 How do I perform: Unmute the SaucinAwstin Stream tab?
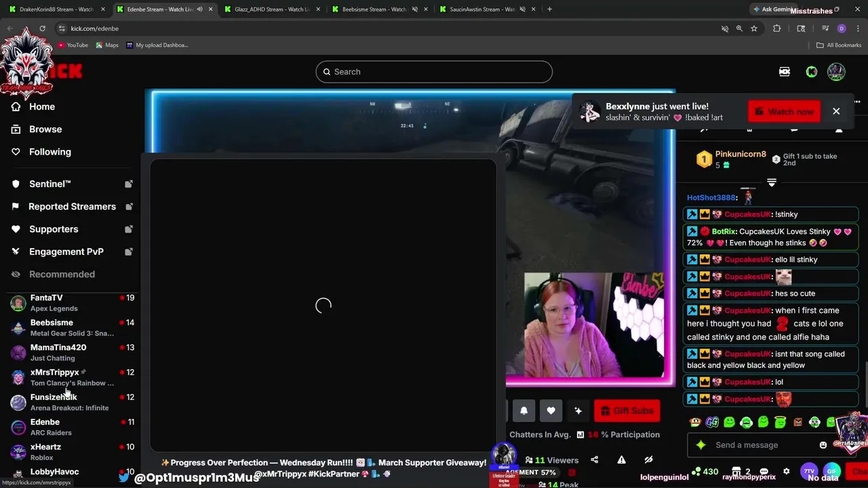click(x=522, y=9)
